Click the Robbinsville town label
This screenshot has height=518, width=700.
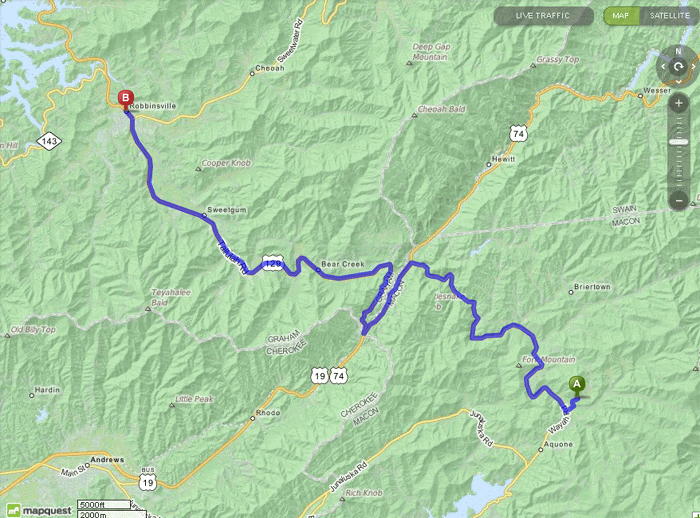point(153,106)
